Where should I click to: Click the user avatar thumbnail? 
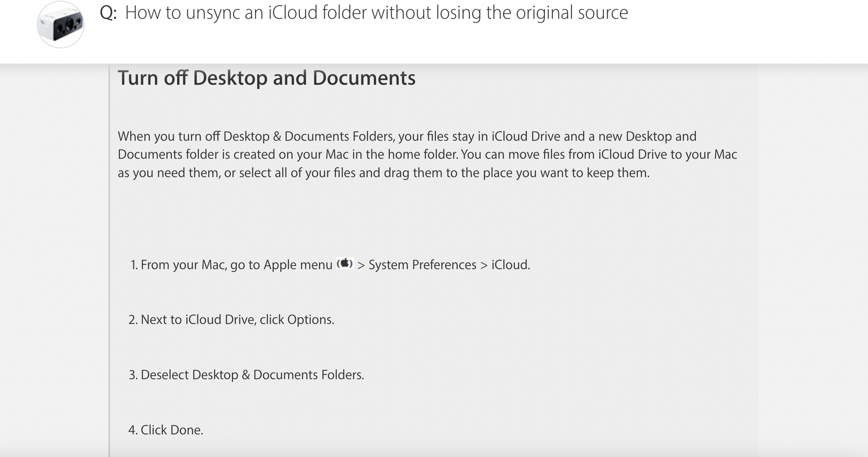coord(60,25)
